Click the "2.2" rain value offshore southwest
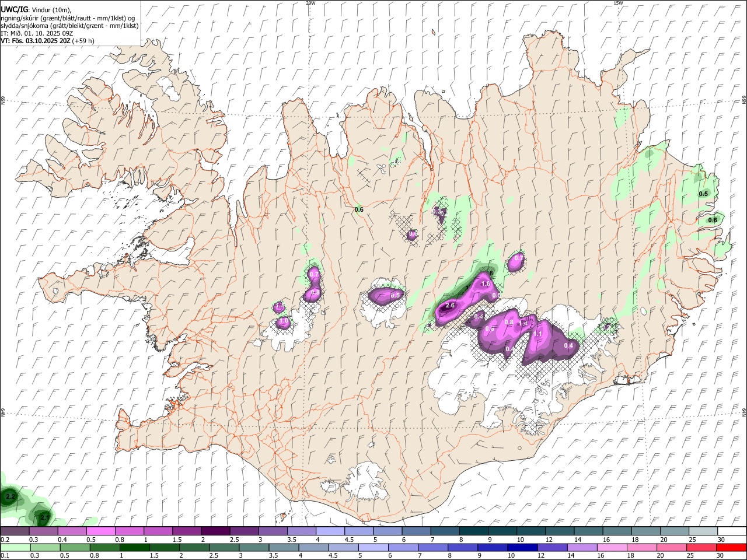 [x=10, y=497]
